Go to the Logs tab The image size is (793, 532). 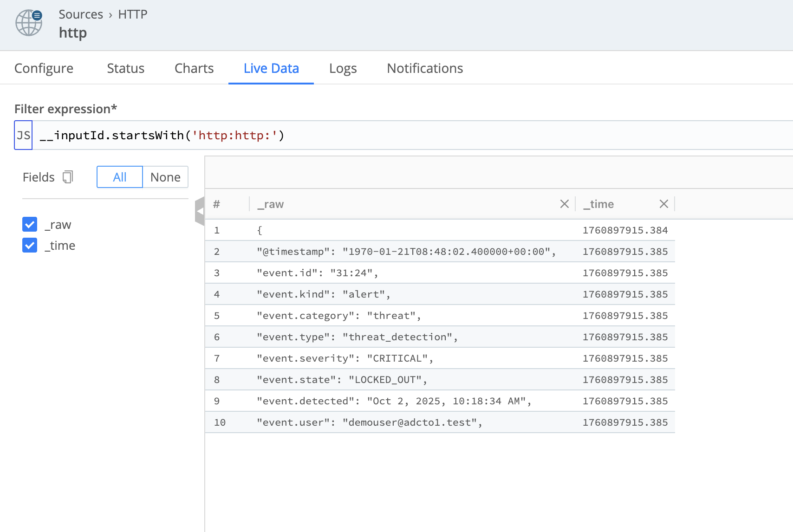[343, 68]
